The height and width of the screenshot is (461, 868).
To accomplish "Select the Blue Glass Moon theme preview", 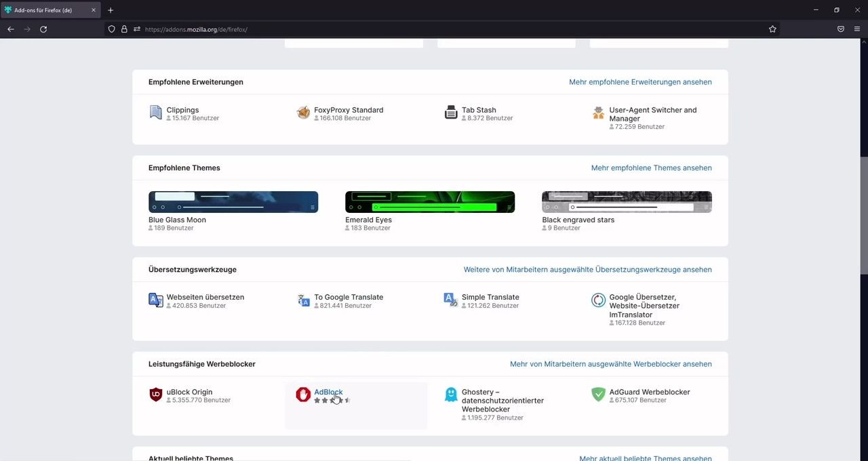I will [x=233, y=202].
